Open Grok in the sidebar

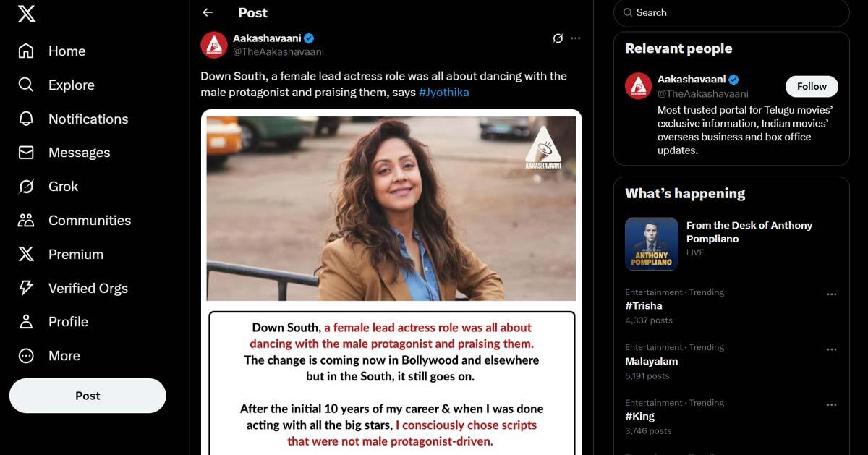48,187
